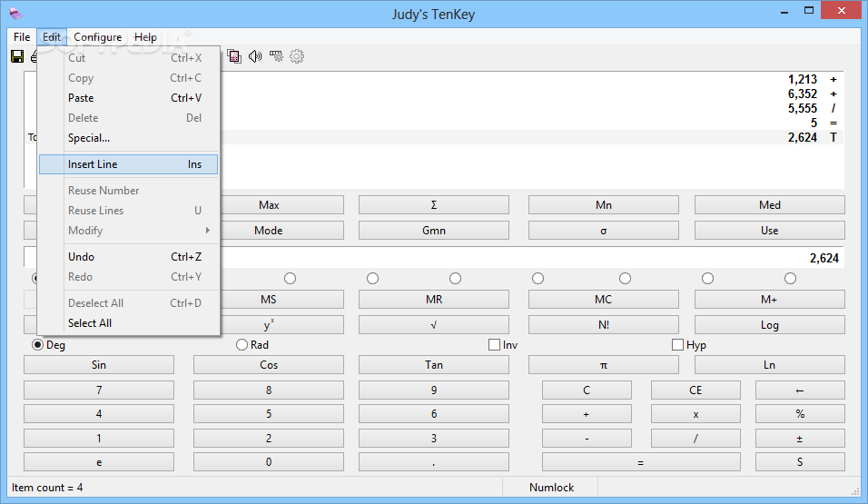Click the σ standard deviation button

(604, 231)
